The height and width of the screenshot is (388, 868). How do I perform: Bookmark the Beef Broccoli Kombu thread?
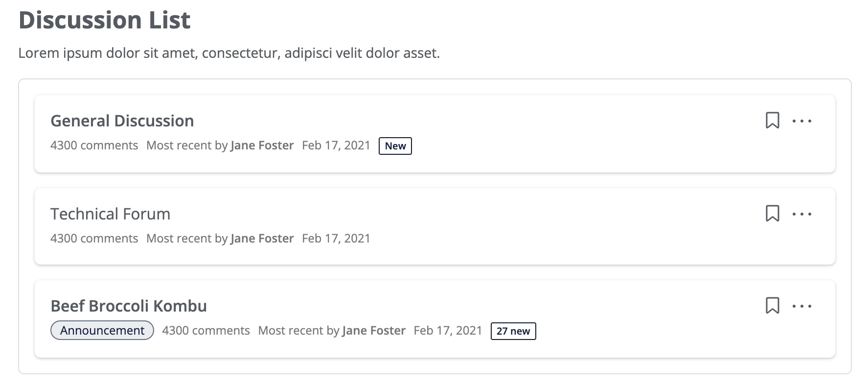coord(772,305)
